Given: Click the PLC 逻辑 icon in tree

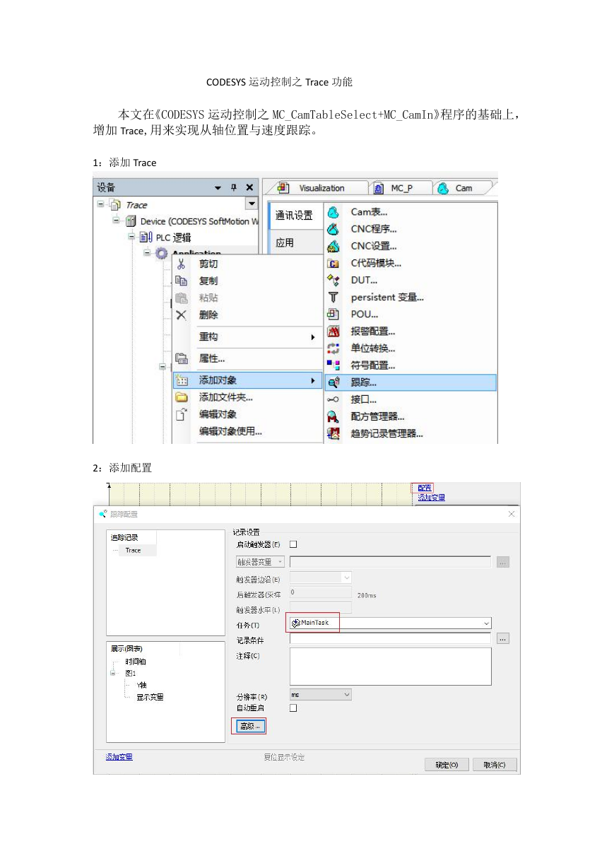Looking at the screenshot, I should tap(146, 237).
